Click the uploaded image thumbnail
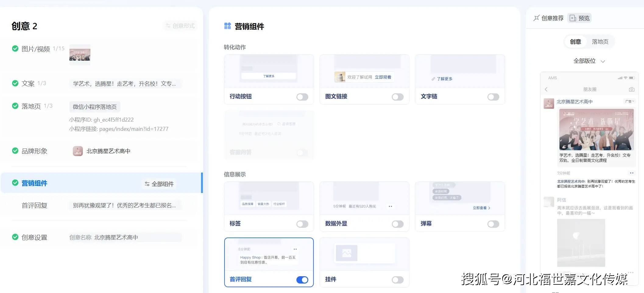This screenshot has width=644, height=293. click(80, 55)
